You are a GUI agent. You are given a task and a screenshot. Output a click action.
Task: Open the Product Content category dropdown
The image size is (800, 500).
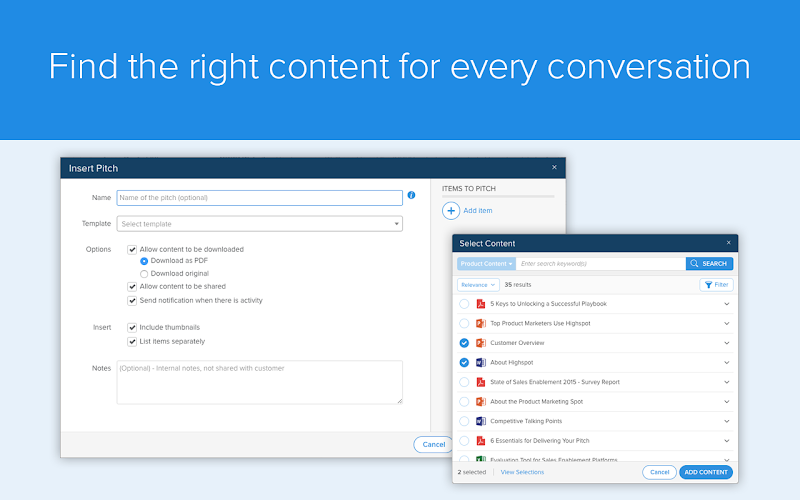coord(486,264)
